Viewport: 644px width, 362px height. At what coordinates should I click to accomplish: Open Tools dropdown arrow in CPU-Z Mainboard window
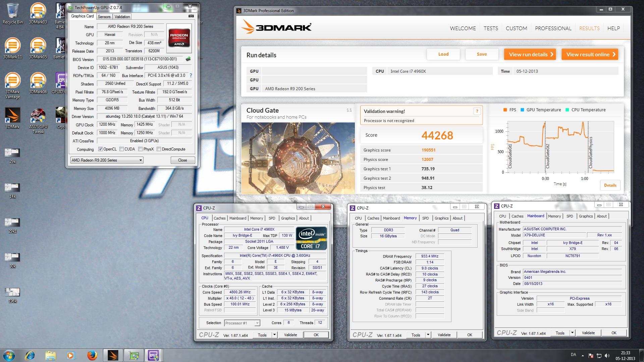tap(573, 333)
